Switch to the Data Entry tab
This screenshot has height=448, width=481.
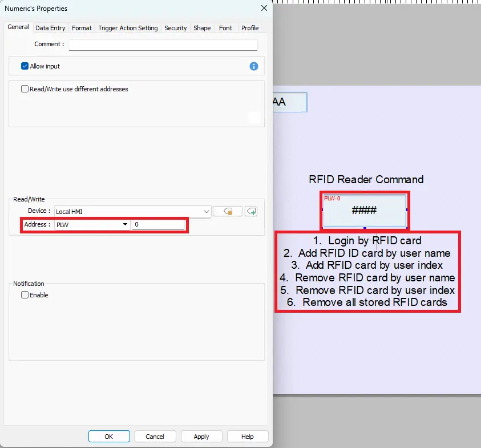pyautogui.click(x=50, y=27)
